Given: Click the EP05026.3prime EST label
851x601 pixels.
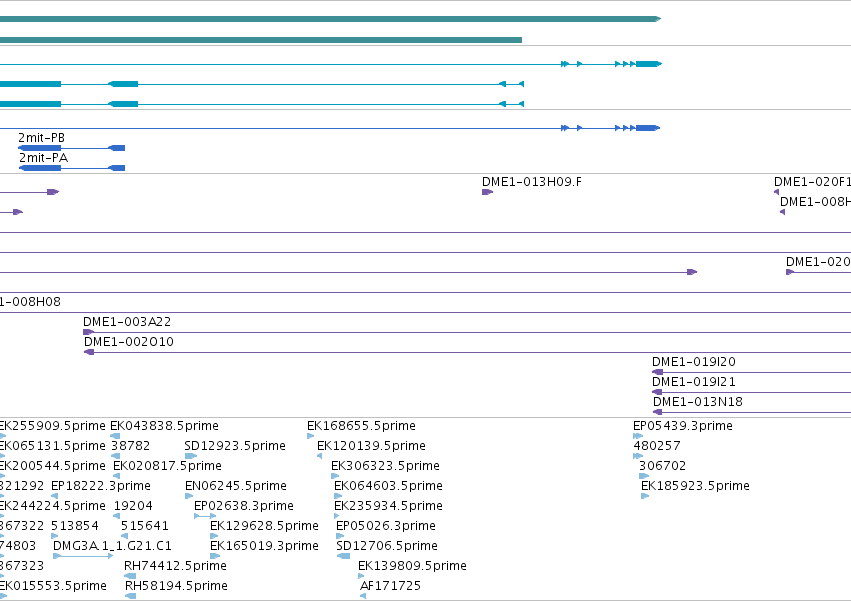Looking at the screenshot, I should 386,526.
